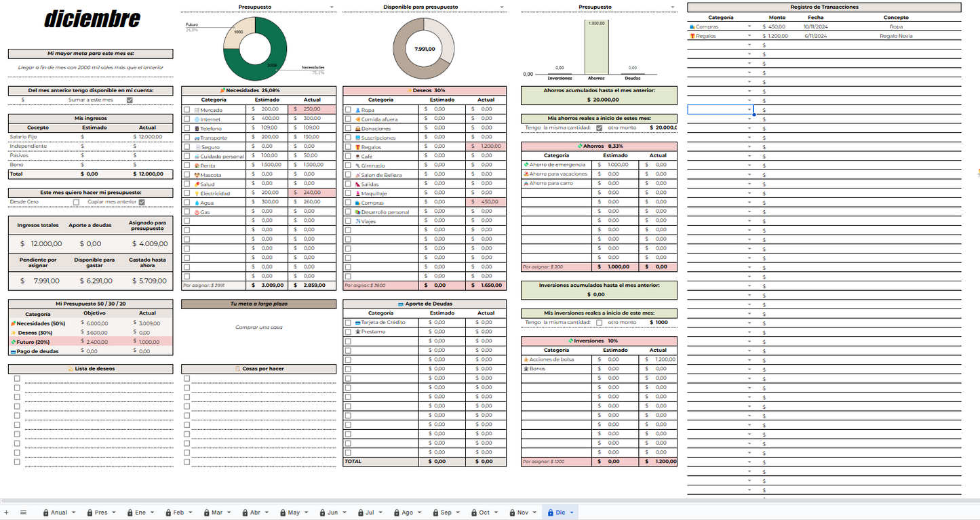Viewport: 980px width, 520px height.
Task: Check the Ropa row checkbox
Action: click(348, 110)
